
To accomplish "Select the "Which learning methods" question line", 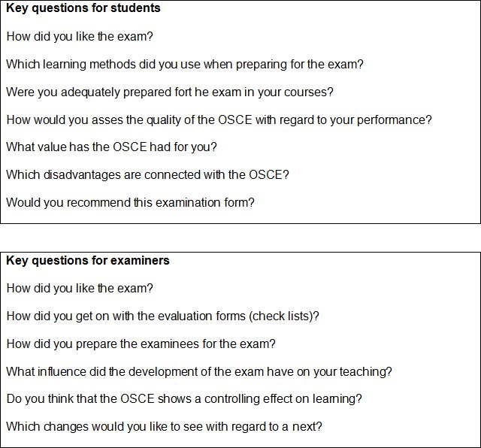I will (x=184, y=64).
